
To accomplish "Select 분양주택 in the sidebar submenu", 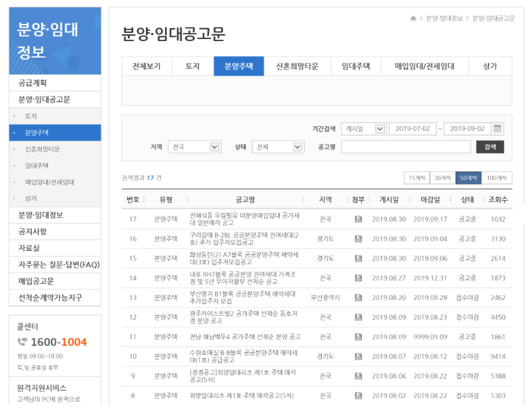I will pyautogui.click(x=55, y=132).
